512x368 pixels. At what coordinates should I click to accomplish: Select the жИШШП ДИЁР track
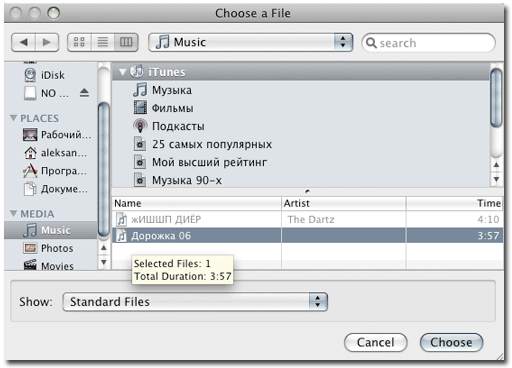click(308, 219)
